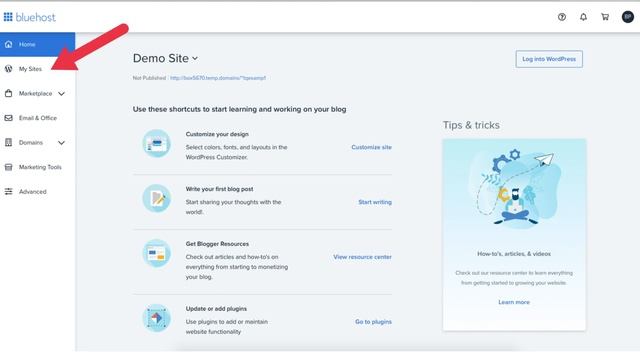This screenshot has height=360, width=640.
Task: Click the Write your first blog post icon
Action: [x=156, y=198]
